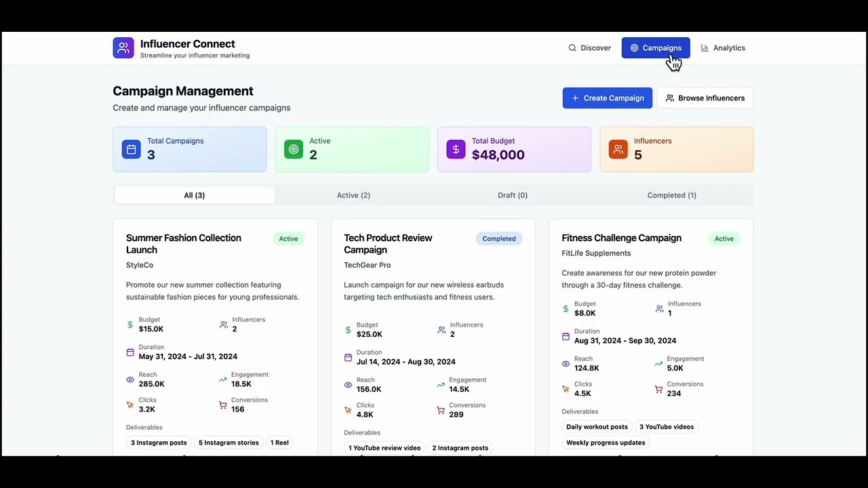Click budget dollar icon in Fitness Challenge card
868x488 pixels.
tap(566, 309)
